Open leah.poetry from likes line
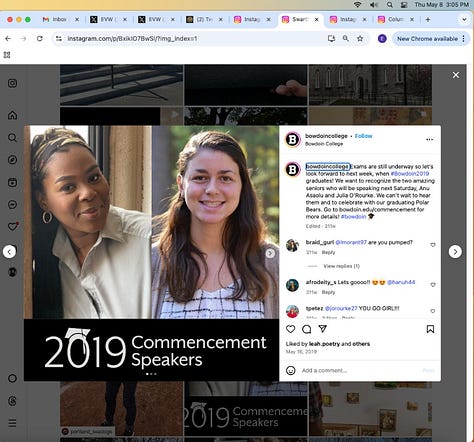The width and height of the screenshot is (474, 442). (324, 344)
